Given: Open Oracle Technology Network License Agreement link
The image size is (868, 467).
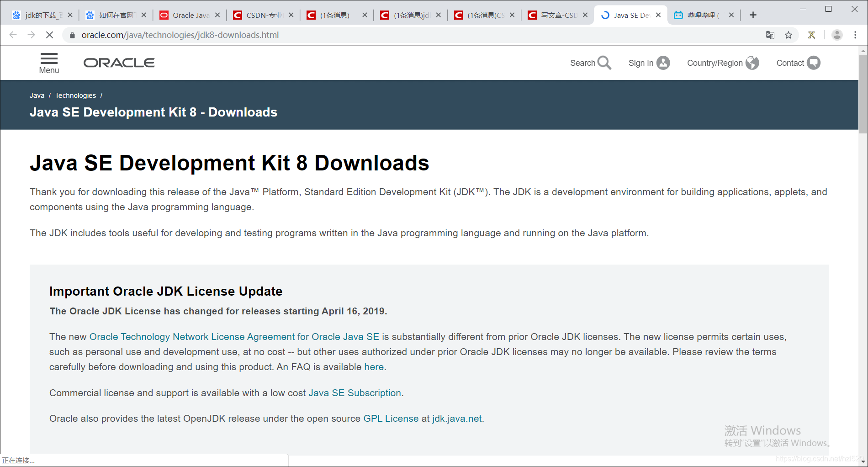Looking at the screenshot, I should pyautogui.click(x=234, y=337).
